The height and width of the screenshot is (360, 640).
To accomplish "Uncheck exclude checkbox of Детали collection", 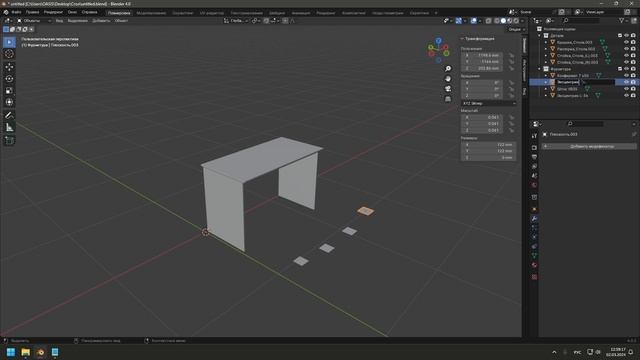I will click(620, 36).
